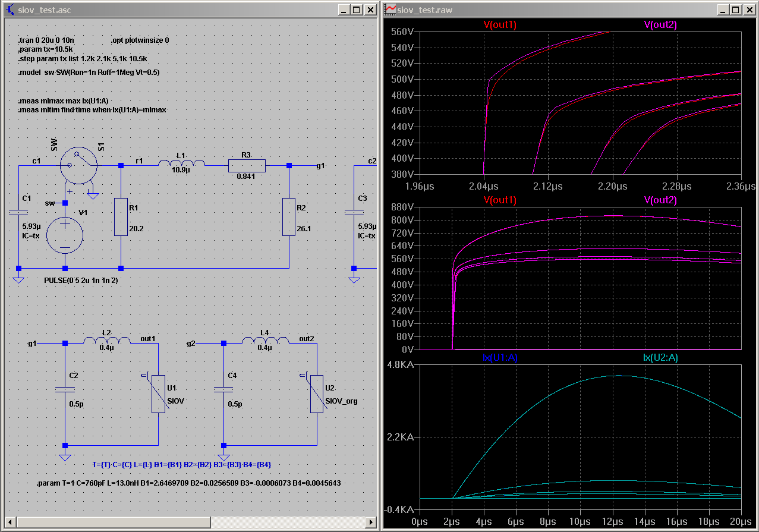Click the 0.841 value of resistor R3
759x532 pixels.
246,177
